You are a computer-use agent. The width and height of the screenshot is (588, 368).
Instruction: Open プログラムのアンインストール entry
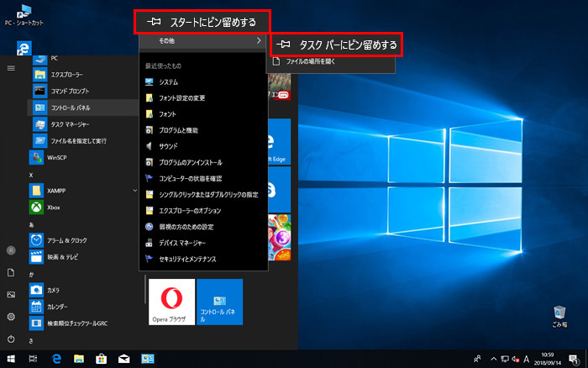point(203,163)
